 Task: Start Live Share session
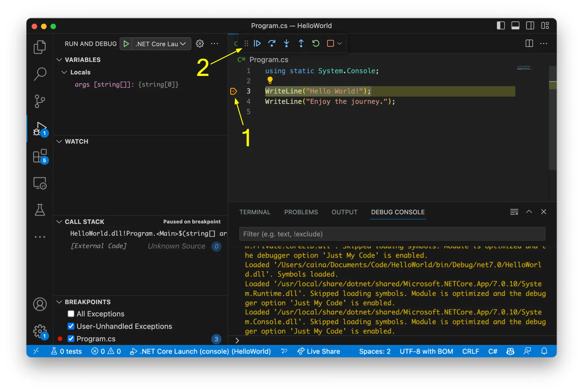coord(319,352)
